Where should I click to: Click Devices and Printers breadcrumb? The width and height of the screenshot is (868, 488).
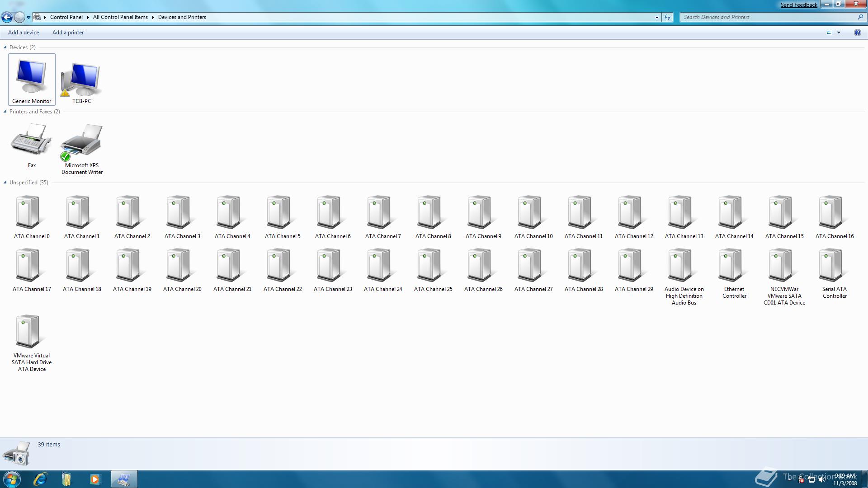(182, 17)
